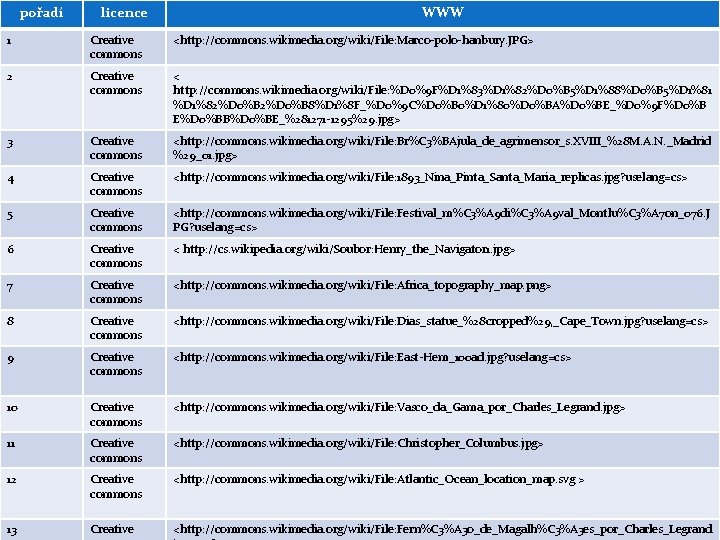This screenshot has width=720, height=540.
Task: Open the Christopher_Columbus.jpg link
Action: pos(358,444)
